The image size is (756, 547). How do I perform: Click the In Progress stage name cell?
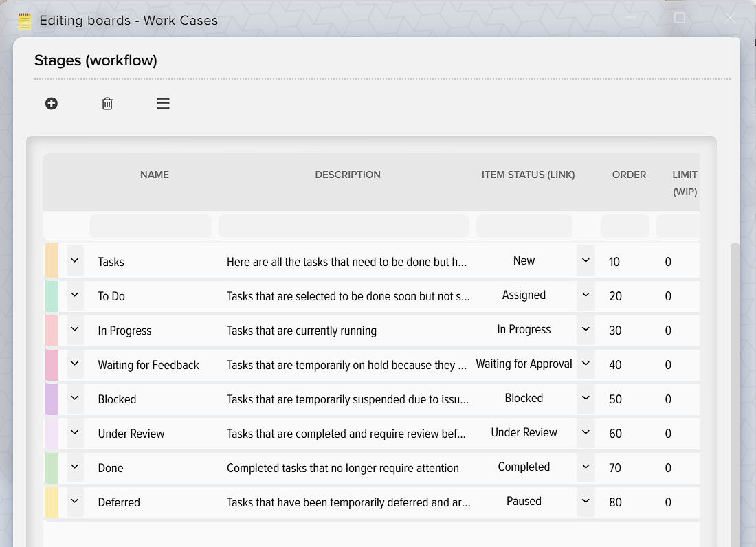(x=125, y=331)
